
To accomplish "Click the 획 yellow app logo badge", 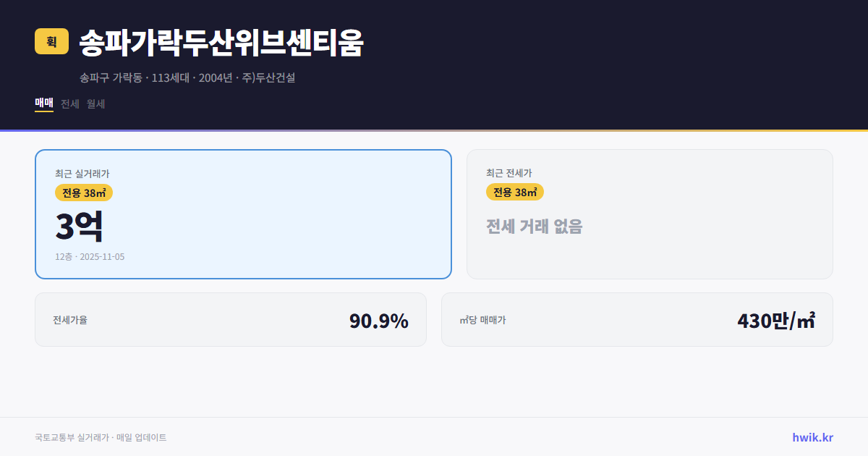I will pyautogui.click(x=49, y=41).
